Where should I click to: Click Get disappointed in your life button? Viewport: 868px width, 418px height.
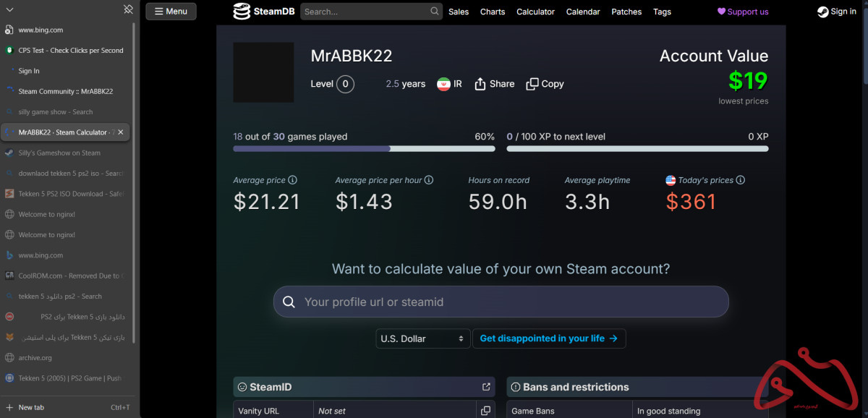click(x=549, y=338)
